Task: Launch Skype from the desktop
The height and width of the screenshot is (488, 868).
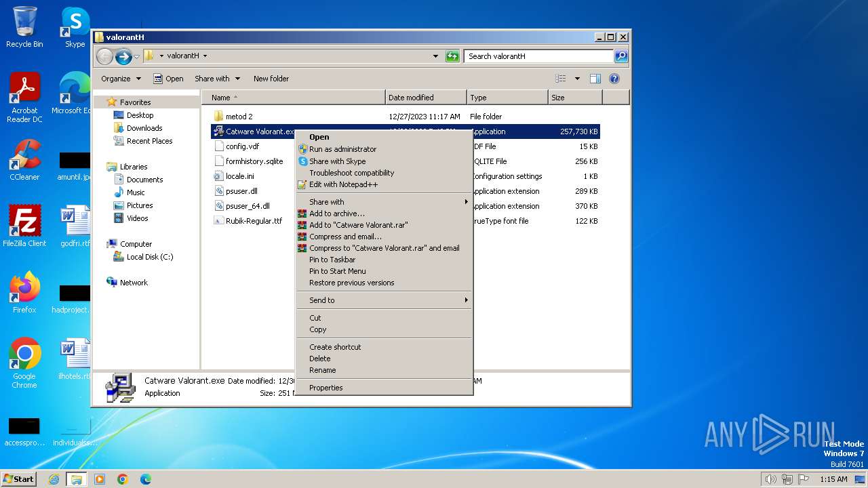Action: click(x=75, y=27)
